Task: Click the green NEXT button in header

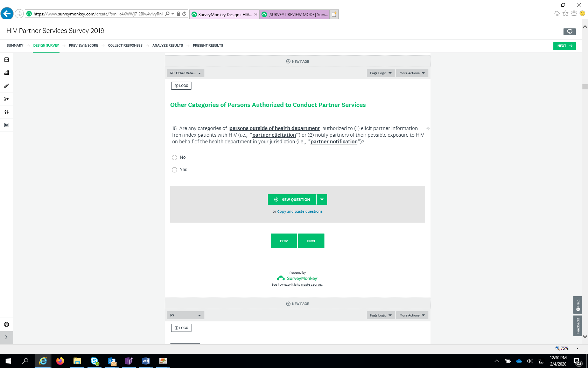Action: [565, 46]
